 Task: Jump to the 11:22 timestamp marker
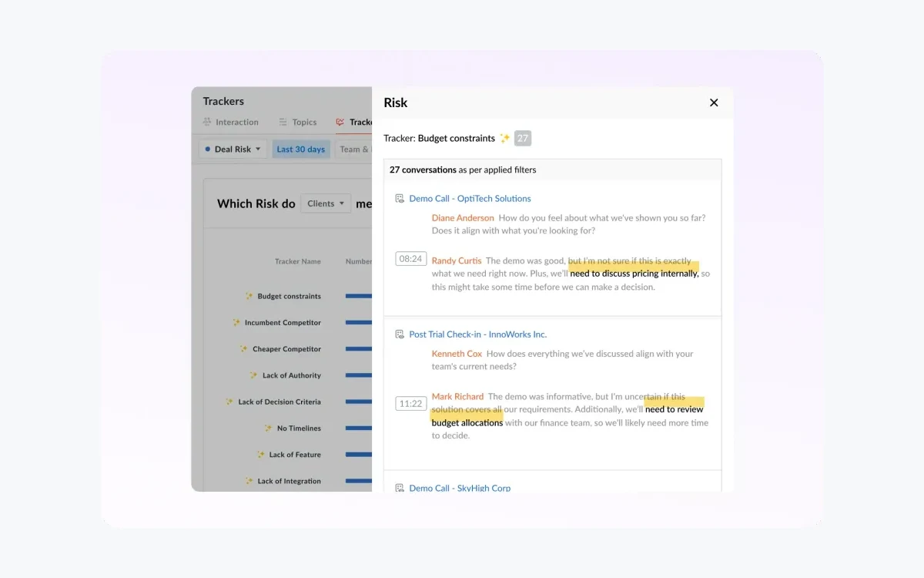point(410,404)
